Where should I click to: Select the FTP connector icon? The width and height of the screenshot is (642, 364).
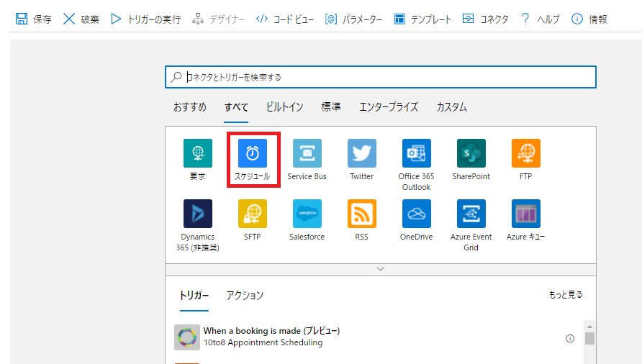pos(526,153)
